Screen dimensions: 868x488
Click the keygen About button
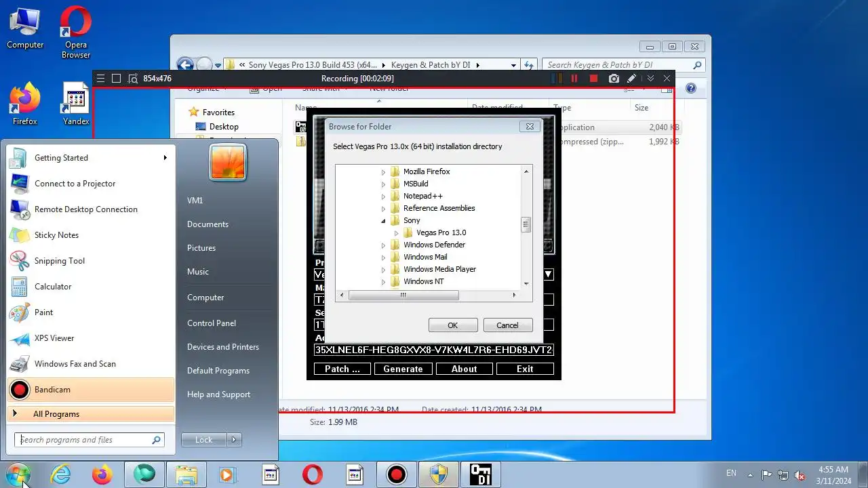pos(464,369)
